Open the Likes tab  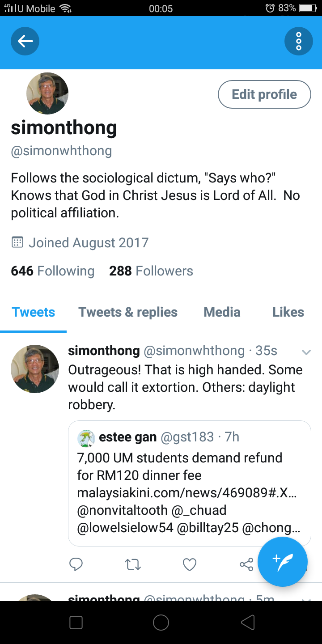(288, 312)
